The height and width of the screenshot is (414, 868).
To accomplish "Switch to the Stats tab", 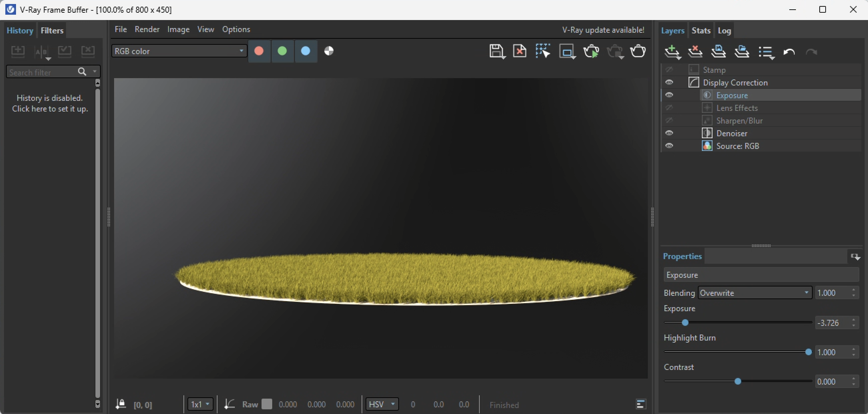I will point(701,30).
